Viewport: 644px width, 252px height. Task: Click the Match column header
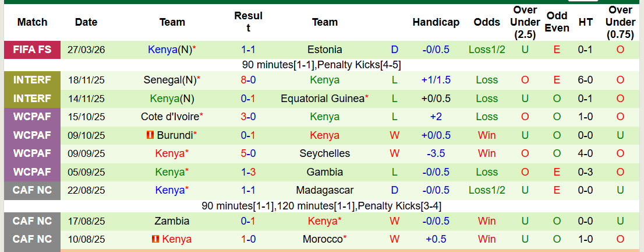point(32,22)
